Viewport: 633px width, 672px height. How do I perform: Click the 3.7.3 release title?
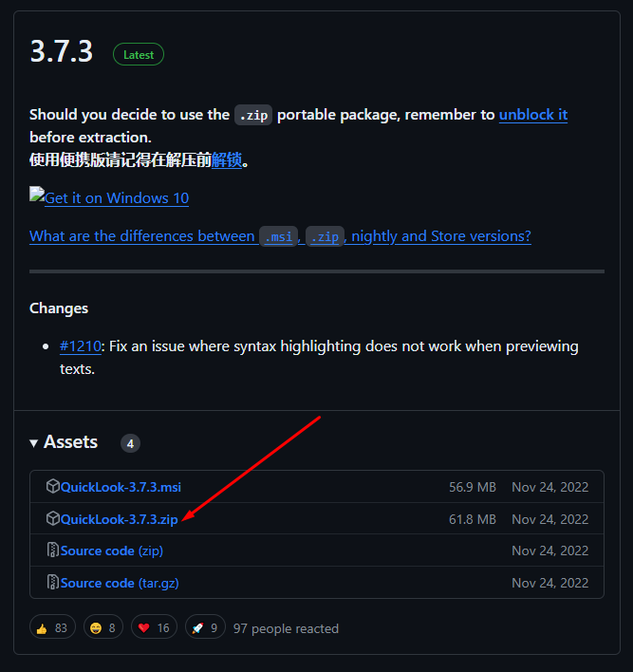(x=62, y=51)
